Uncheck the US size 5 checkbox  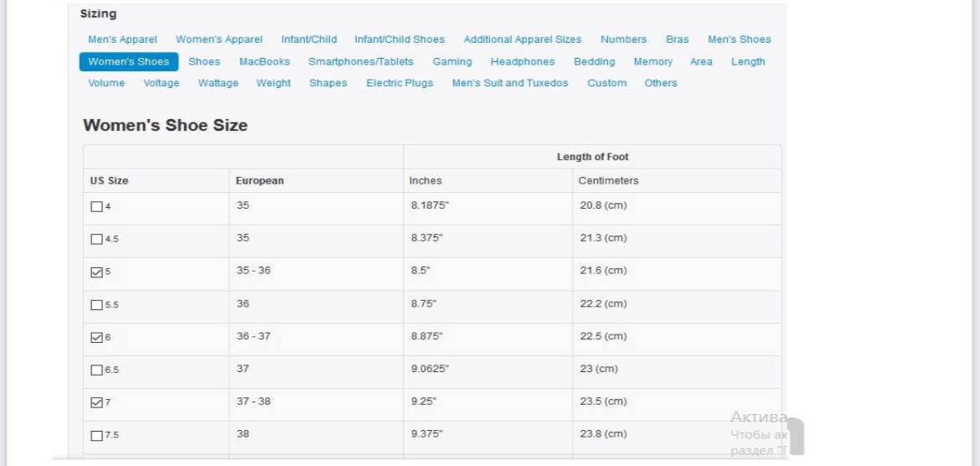coord(96,272)
